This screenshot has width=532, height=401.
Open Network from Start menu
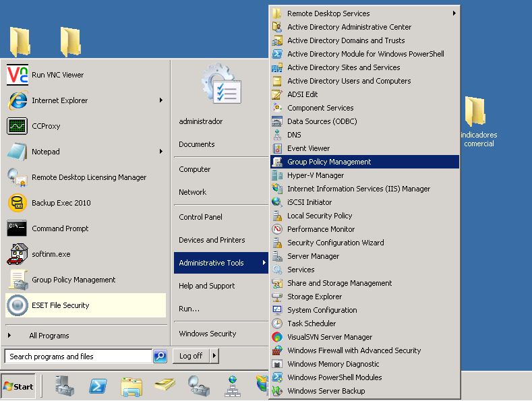(221, 192)
